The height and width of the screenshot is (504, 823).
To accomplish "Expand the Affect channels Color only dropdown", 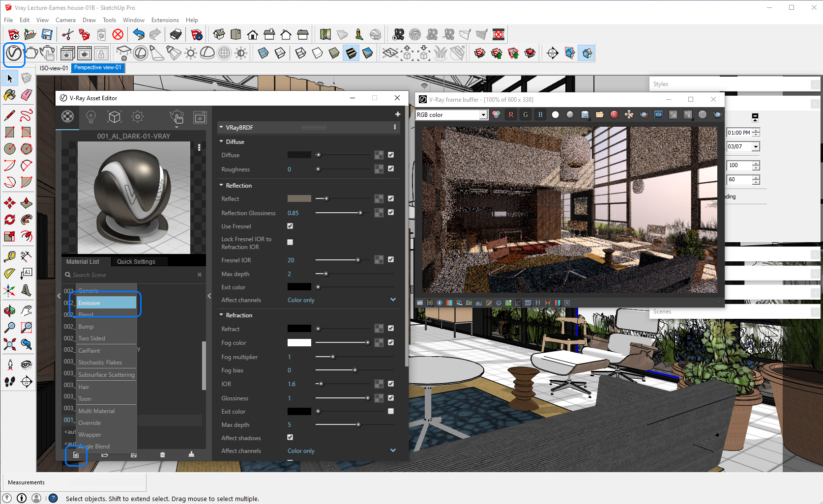I will click(393, 300).
